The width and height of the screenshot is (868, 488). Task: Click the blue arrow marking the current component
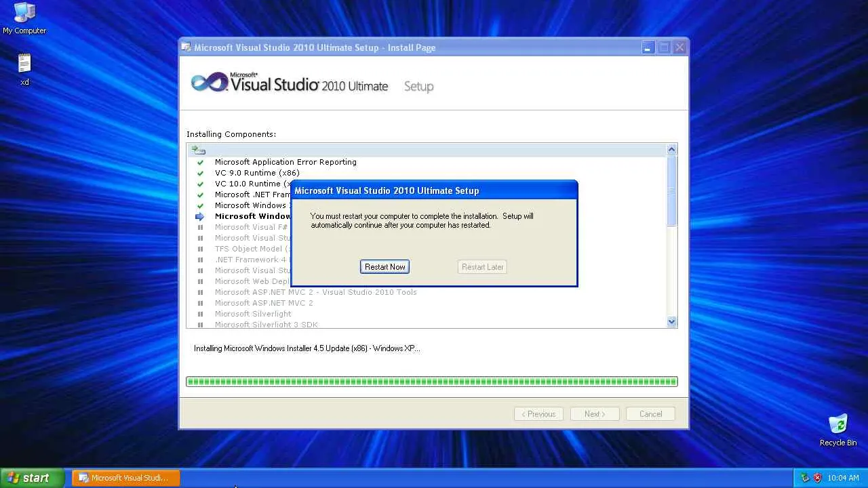click(x=200, y=216)
